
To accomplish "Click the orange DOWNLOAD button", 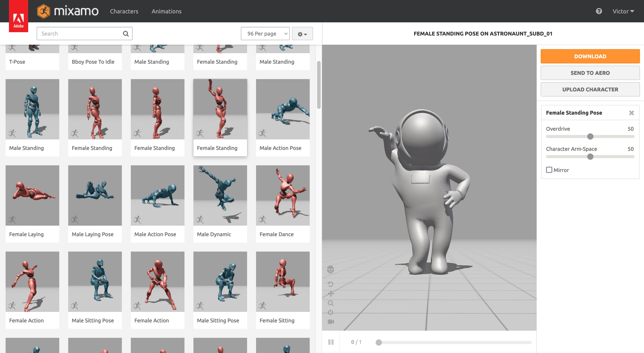I will [590, 56].
